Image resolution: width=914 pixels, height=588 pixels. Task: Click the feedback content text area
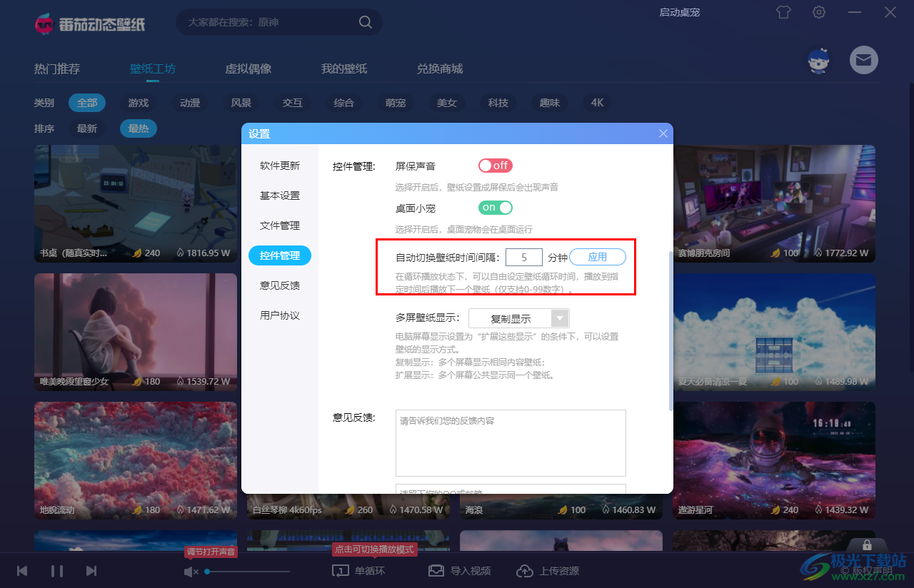click(x=511, y=443)
